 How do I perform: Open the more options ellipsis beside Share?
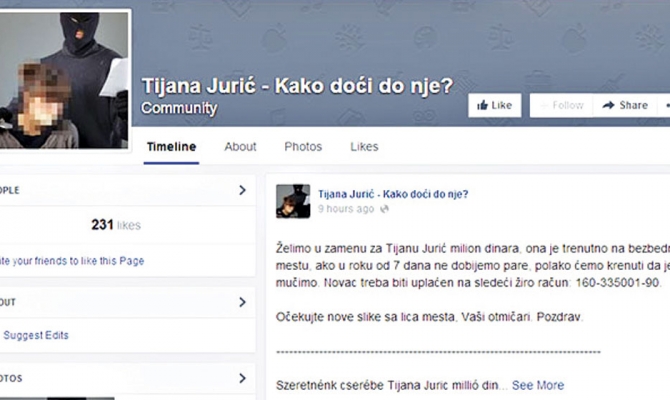pos(666,105)
